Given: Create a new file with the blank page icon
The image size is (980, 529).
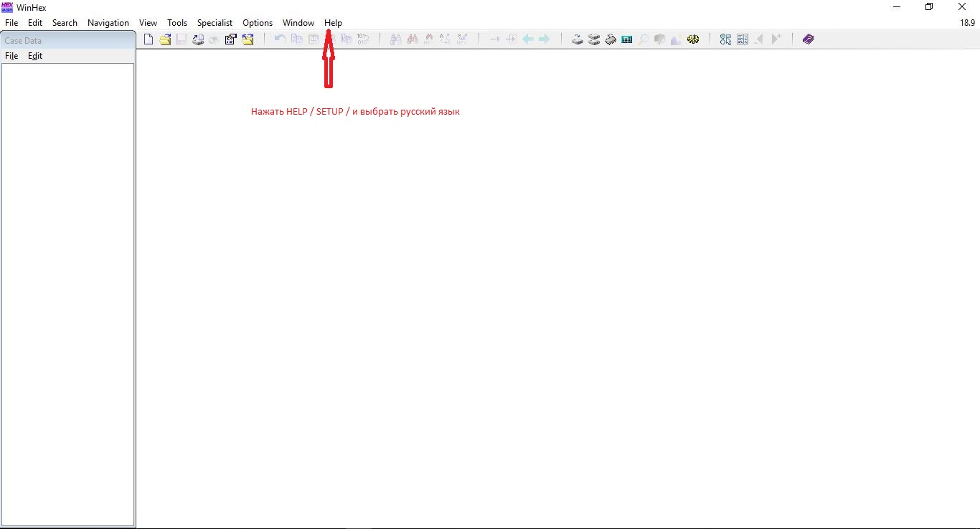Looking at the screenshot, I should 149,39.
